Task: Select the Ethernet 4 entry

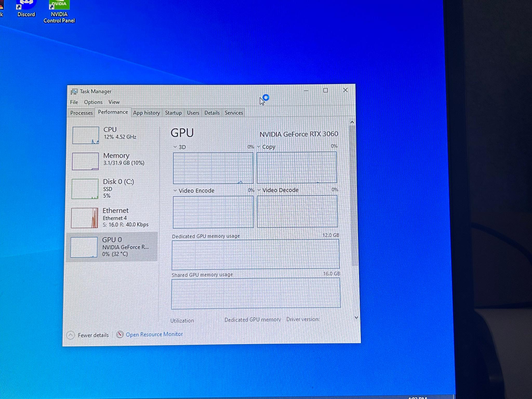Action: click(x=112, y=218)
